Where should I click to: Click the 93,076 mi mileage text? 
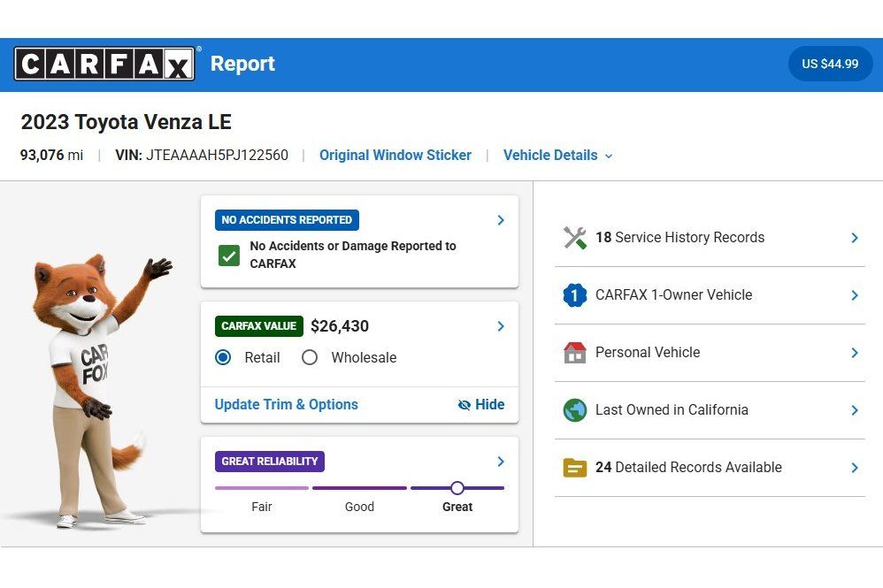(x=51, y=156)
